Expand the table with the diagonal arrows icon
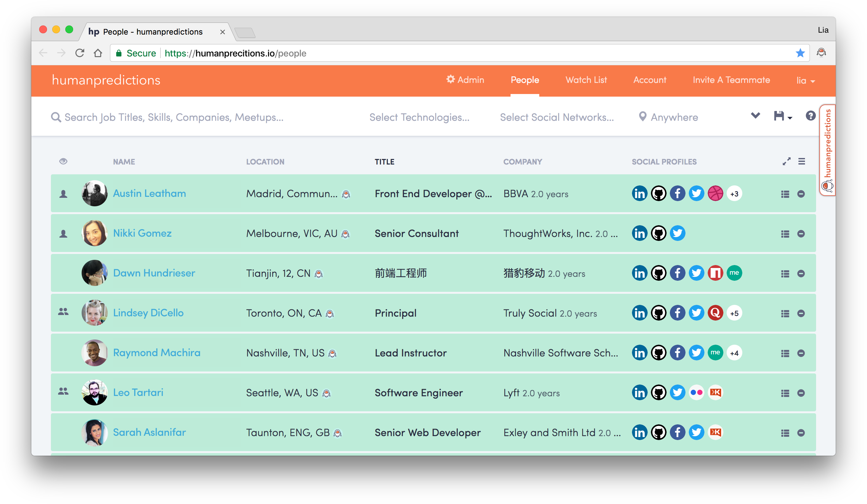 pyautogui.click(x=786, y=161)
